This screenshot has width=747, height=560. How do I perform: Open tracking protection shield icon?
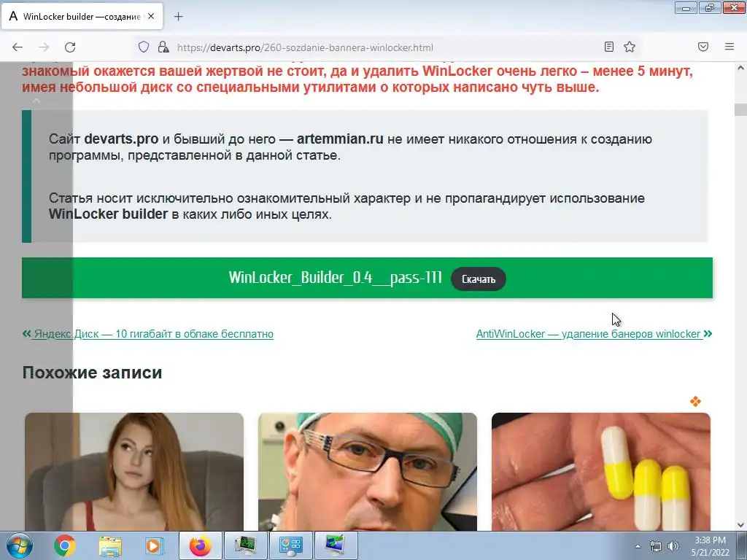(144, 47)
